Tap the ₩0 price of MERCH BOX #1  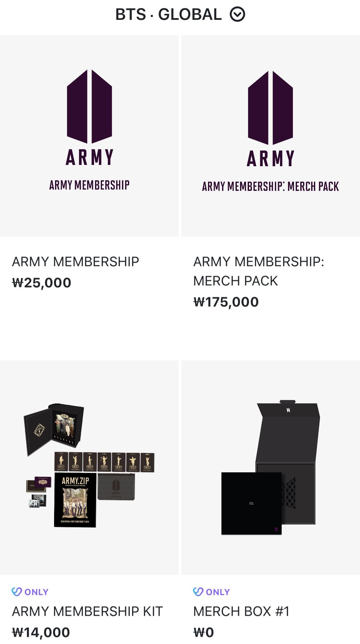[x=204, y=632]
